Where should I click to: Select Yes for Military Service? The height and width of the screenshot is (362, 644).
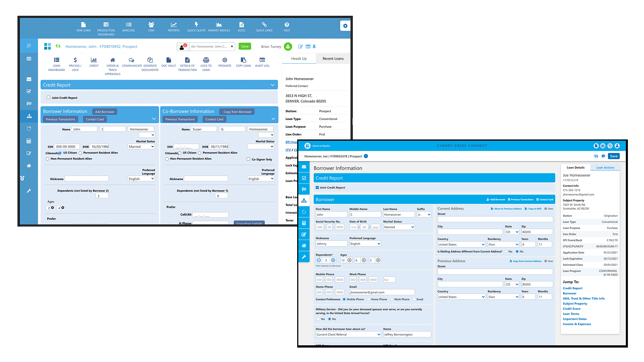click(318, 319)
